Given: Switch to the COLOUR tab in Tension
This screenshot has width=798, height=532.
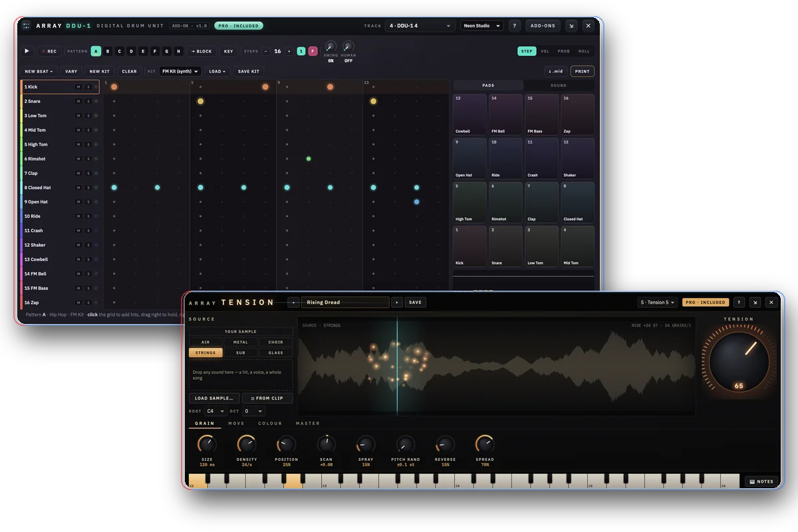Looking at the screenshot, I should click(x=270, y=424).
